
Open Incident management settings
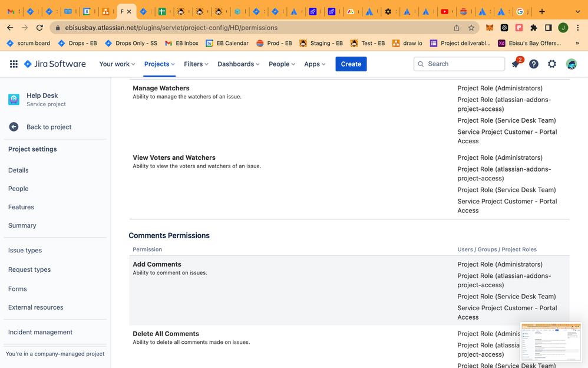(40, 332)
